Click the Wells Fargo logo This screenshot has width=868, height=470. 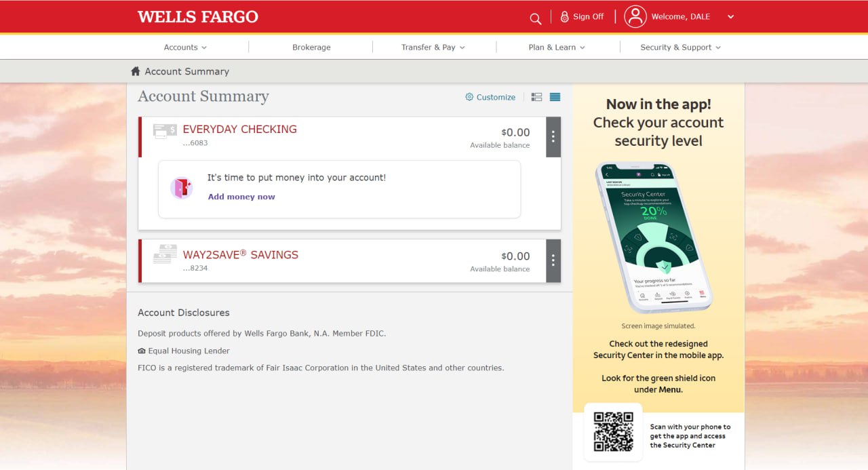(x=198, y=17)
